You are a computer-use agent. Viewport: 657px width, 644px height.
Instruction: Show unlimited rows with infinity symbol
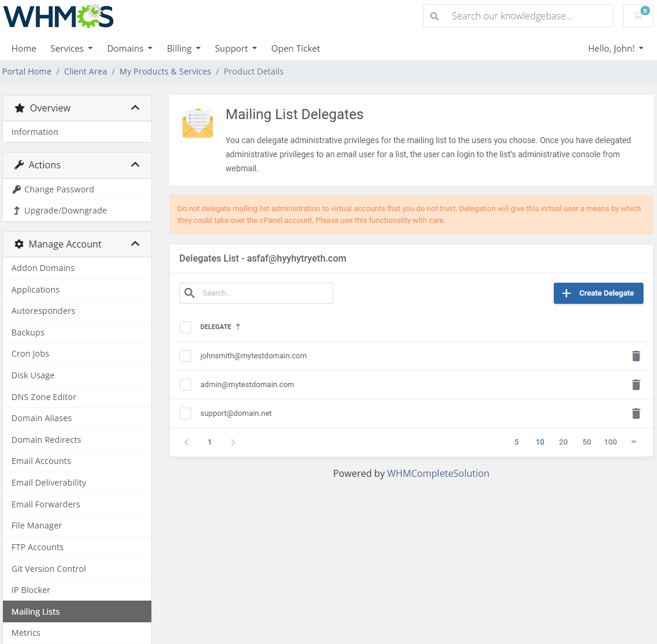pos(634,442)
